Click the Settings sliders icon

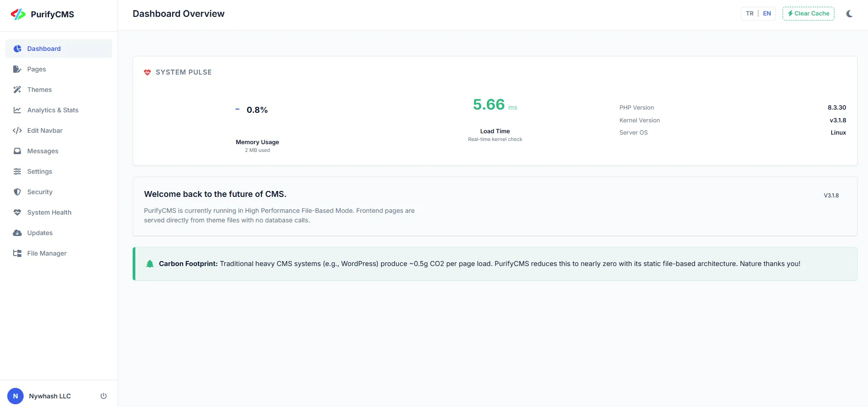click(17, 171)
